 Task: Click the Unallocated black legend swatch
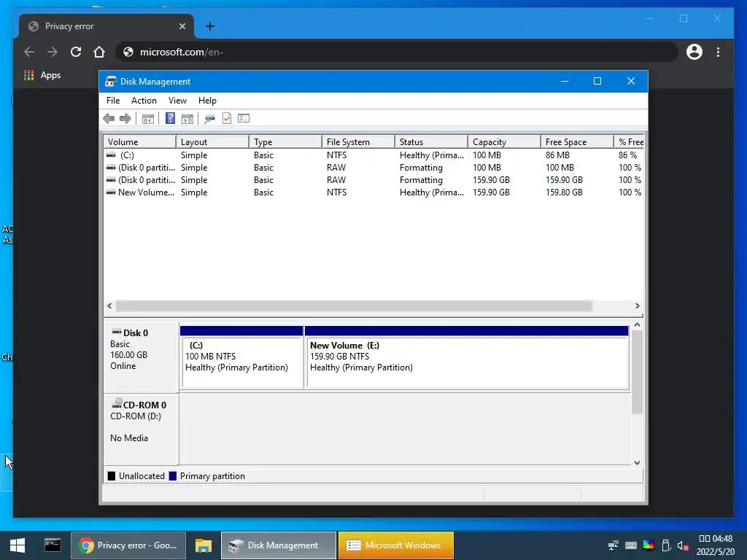112,476
